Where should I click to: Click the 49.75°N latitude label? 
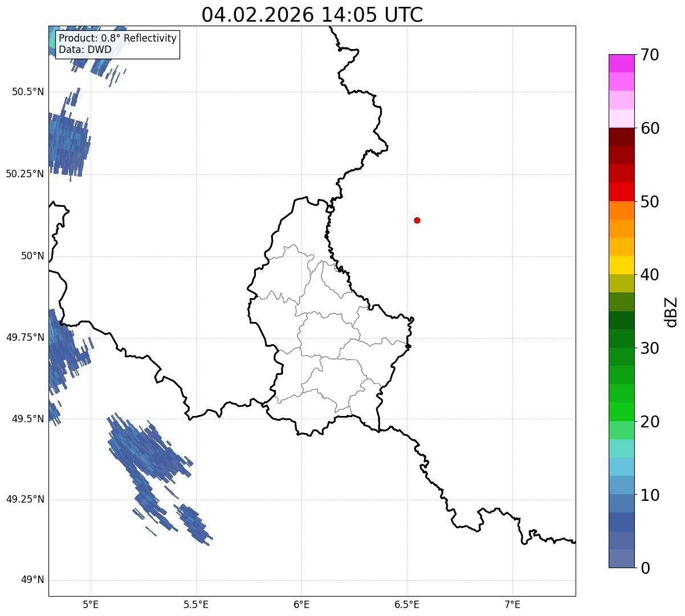(x=25, y=337)
